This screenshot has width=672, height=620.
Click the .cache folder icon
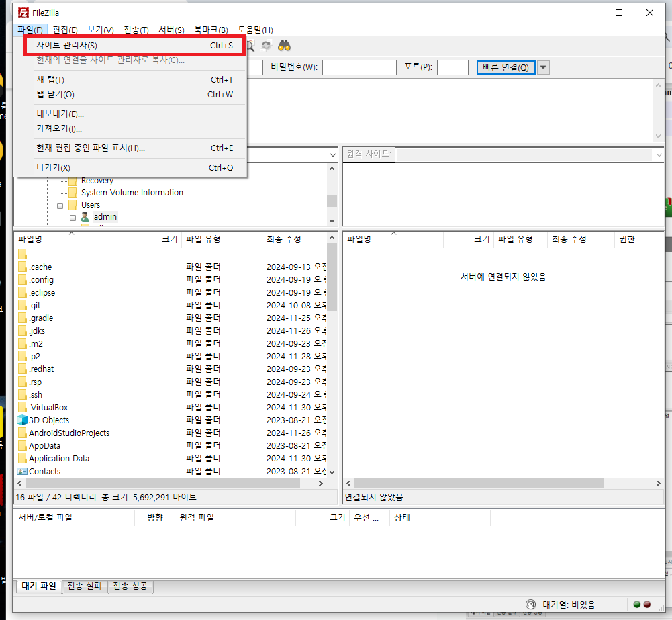(x=22, y=267)
